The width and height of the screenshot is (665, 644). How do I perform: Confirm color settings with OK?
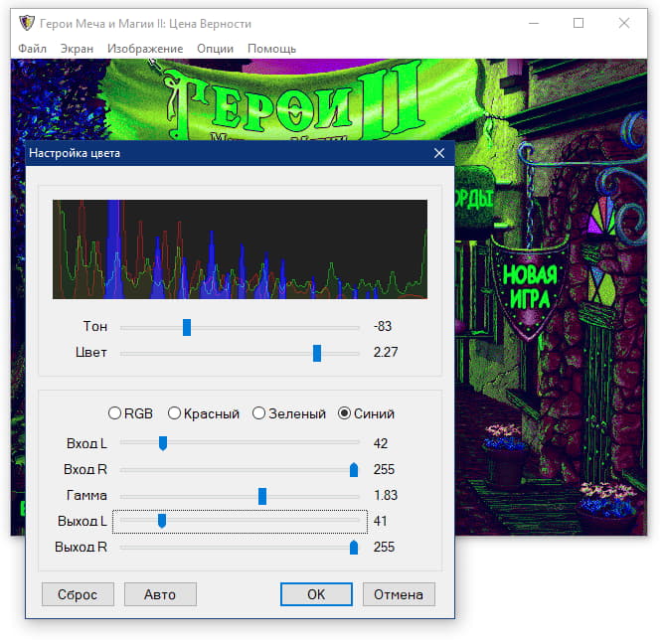316,594
